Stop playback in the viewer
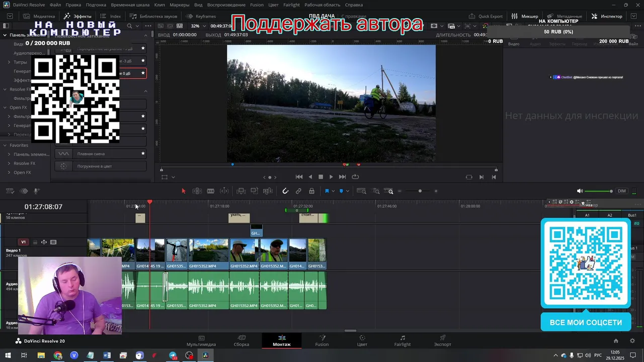The height and width of the screenshot is (362, 644). 320,177
